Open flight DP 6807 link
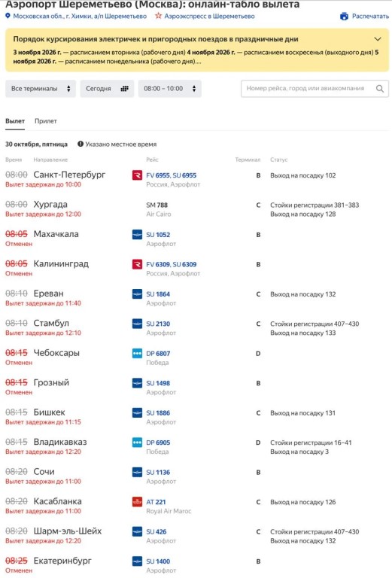This screenshot has width=392, height=578. (x=158, y=354)
